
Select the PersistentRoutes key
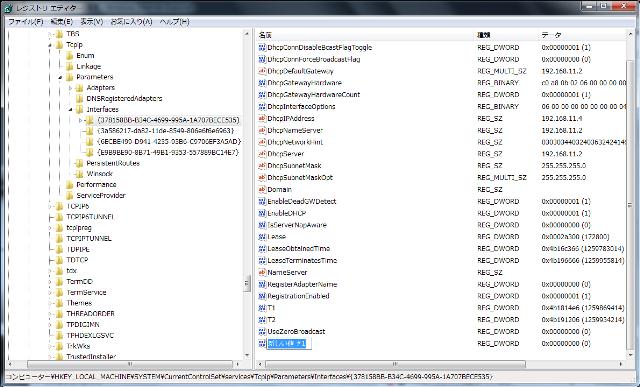(x=113, y=163)
